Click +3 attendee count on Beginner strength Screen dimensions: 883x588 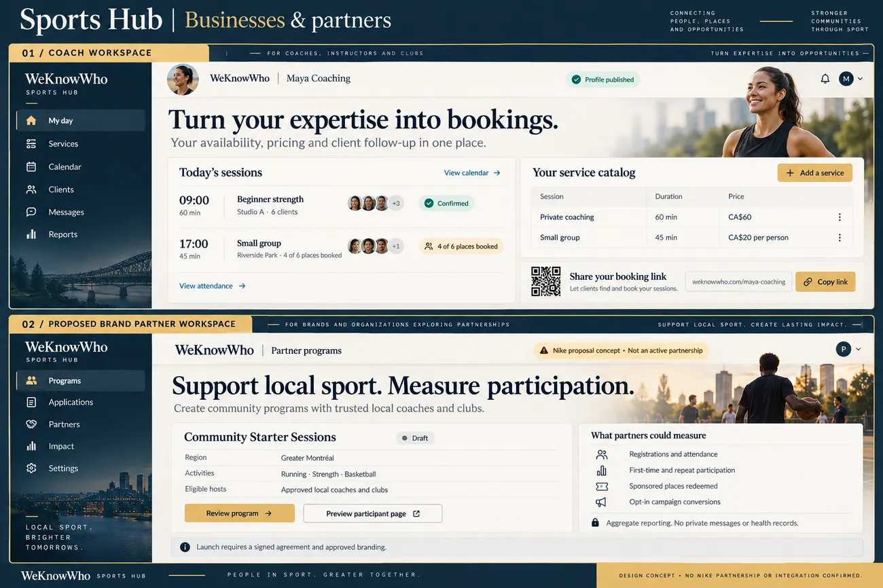tap(396, 203)
